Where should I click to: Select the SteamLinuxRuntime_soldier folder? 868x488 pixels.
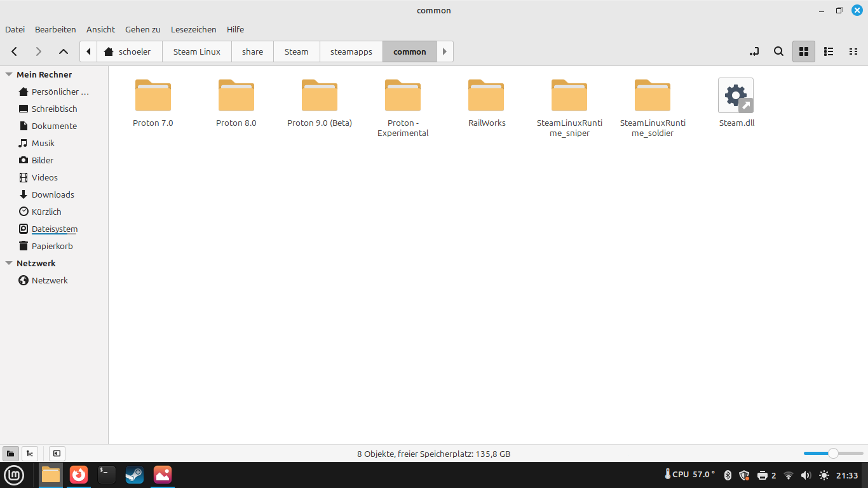653,108
